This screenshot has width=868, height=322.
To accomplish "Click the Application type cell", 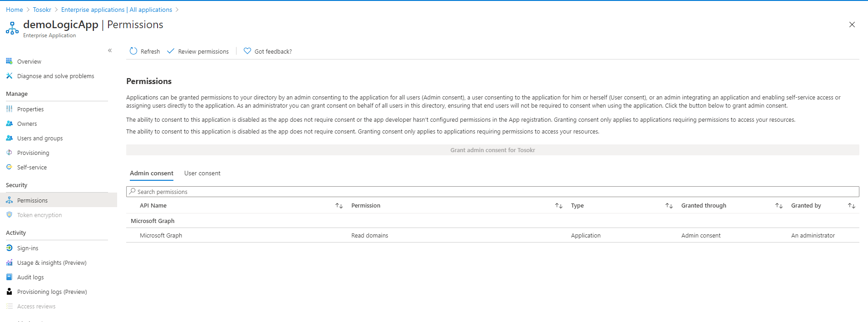I will tap(586, 235).
